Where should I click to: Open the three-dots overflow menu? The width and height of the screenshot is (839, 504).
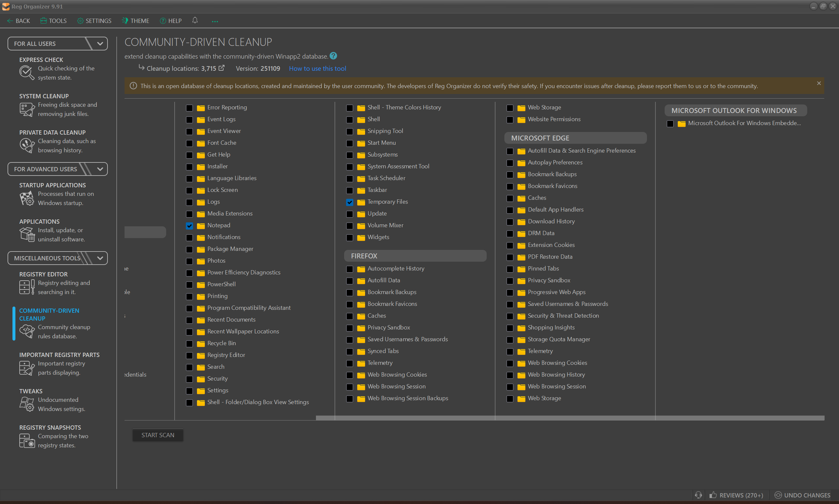(215, 21)
